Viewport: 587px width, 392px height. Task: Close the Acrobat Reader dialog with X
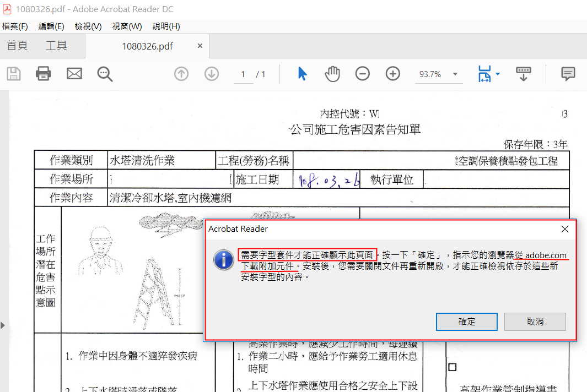[x=565, y=229]
